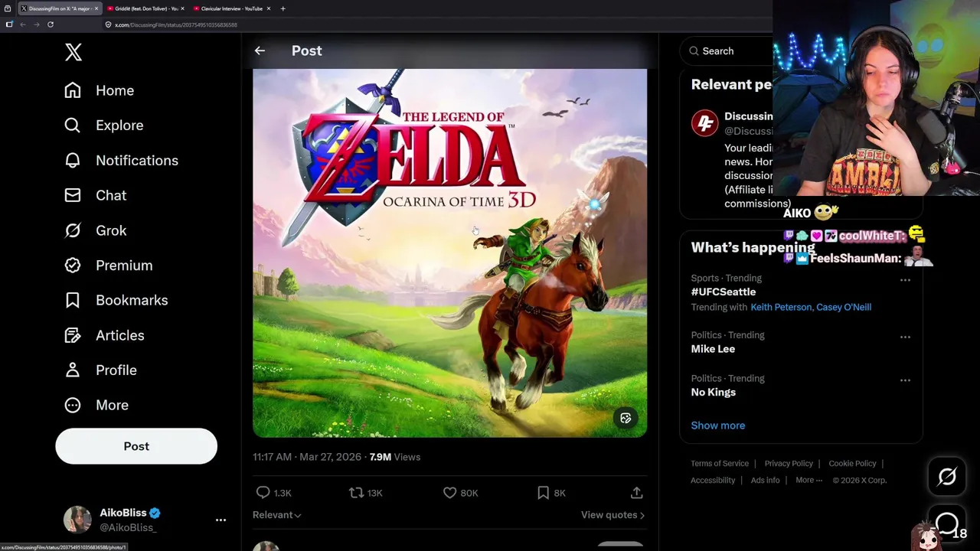Screen dimensions: 980x551
Task: Click the reply icon with 1.3K
Action: [263, 493]
